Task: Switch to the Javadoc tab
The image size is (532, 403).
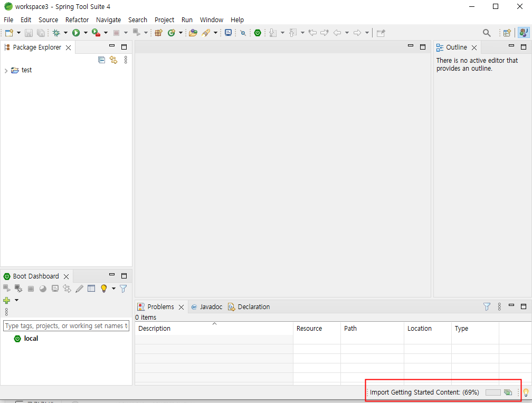Action: [x=207, y=306]
